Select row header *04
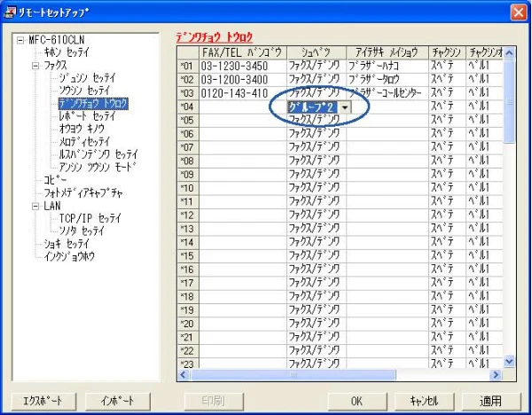The image size is (532, 415). [188, 107]
